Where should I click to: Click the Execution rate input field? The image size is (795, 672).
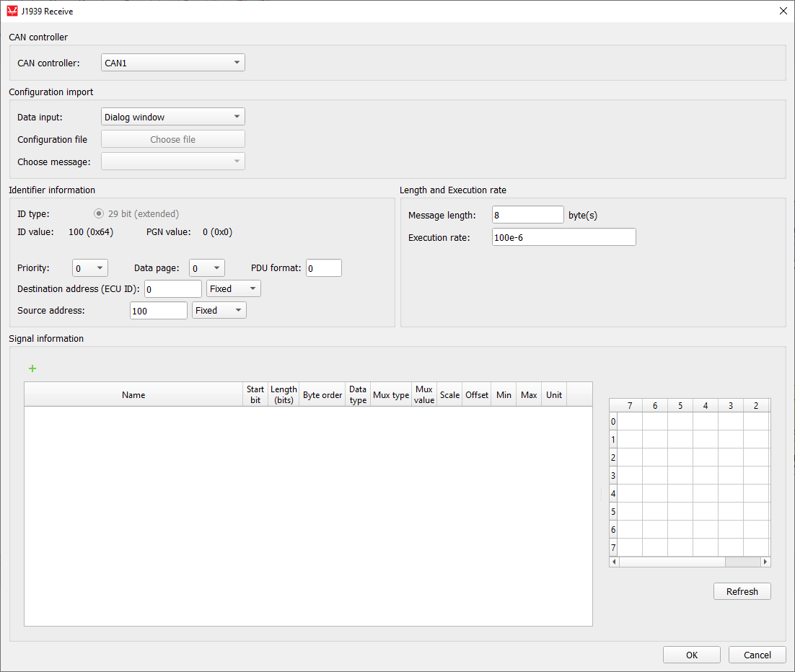click(x=563, y=237)
